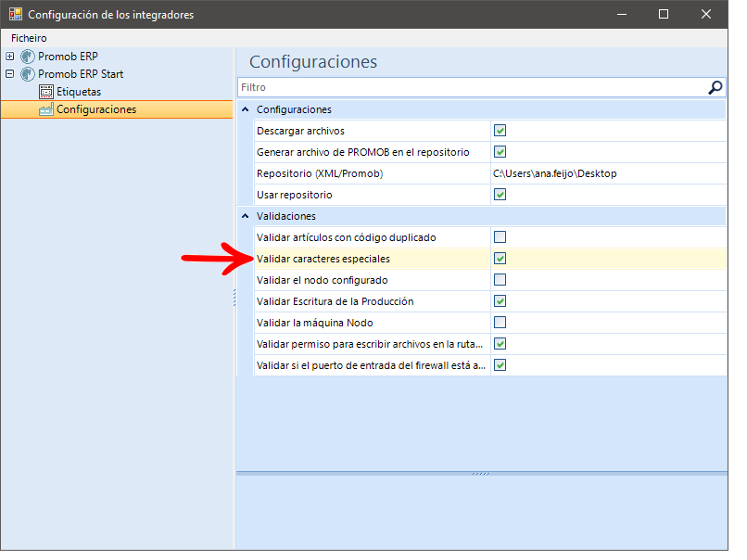Select the Promob ERP tree item
The width and height of the screenshot is (747, 560).
pos(68,57)
